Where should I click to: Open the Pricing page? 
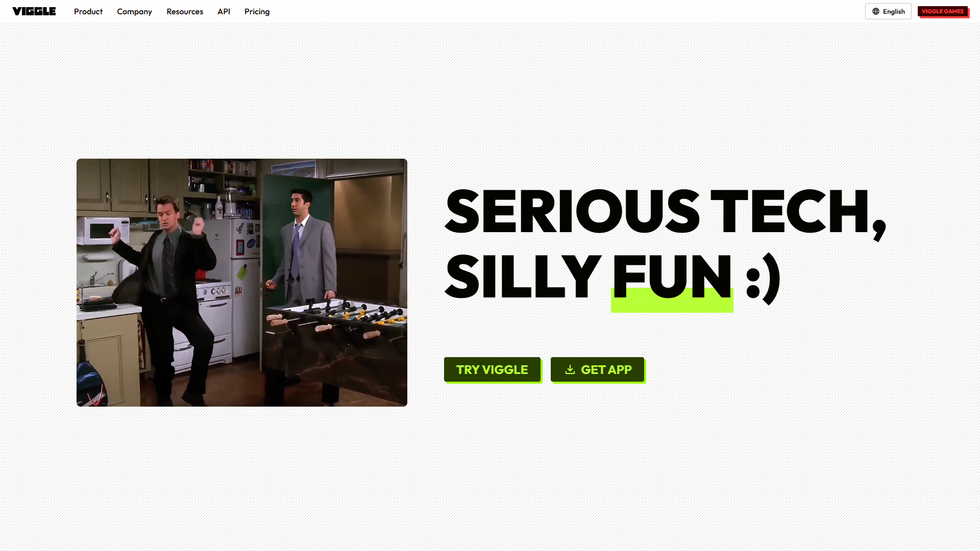pyautogui.click(x=257, y=11)
